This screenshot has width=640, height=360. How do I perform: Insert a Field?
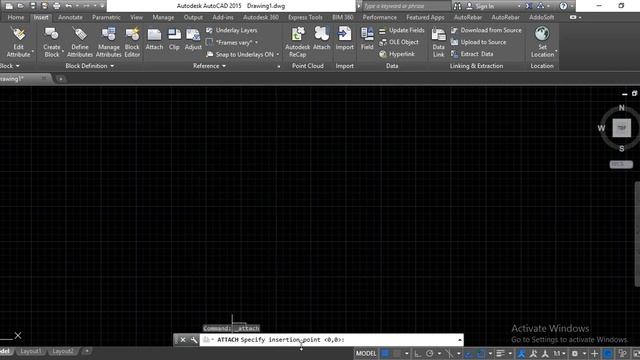click(x=367, y=39)
